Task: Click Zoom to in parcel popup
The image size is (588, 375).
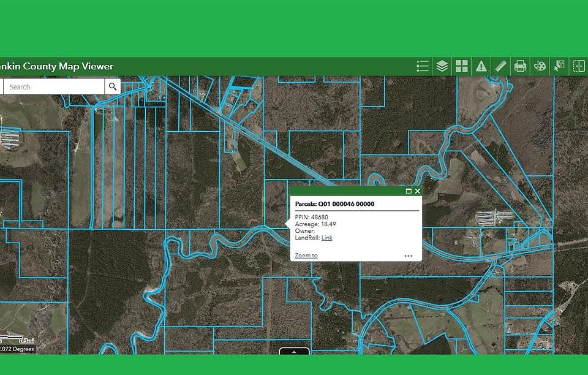Action: tap(306, 256)
